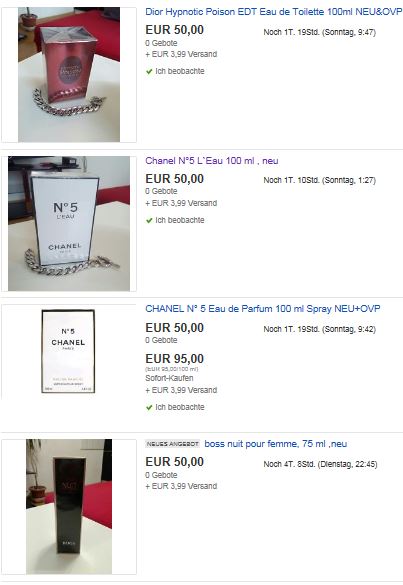
Task: Toggle the watch checkmark on the Dior listing
Action: [149, 71]
